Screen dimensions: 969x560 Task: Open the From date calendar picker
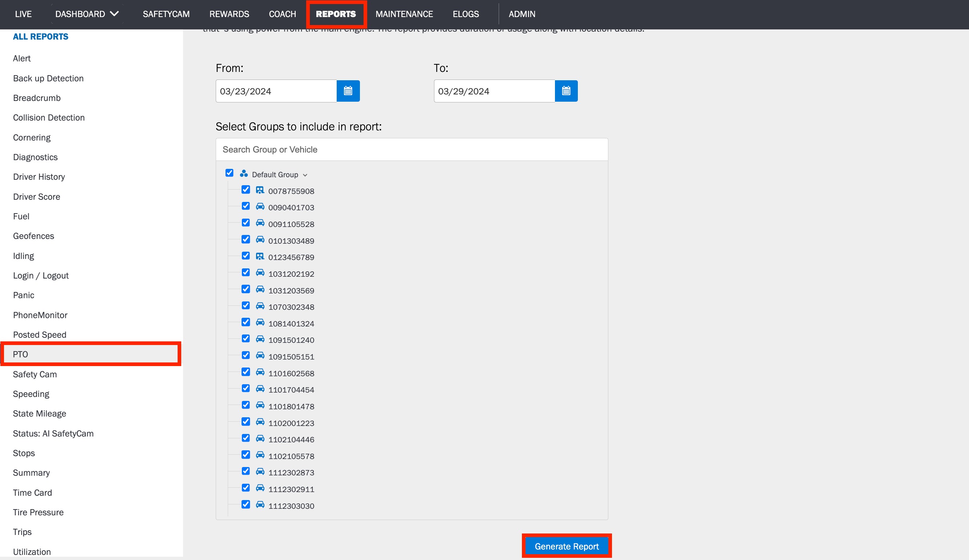tap(348, 91)
